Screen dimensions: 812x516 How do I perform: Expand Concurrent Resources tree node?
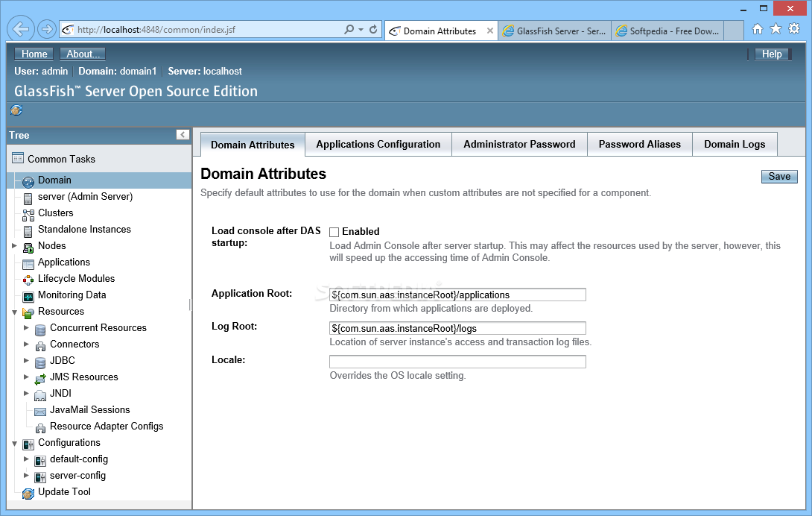(26, 327)
